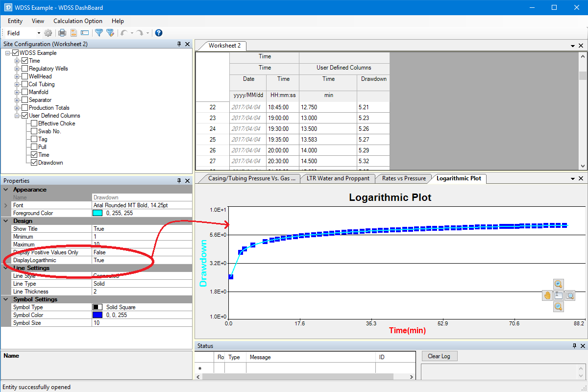588x392 pixels.
Task: Switch to Rates vs Pressure tab
Action: [x=404, y=178]
